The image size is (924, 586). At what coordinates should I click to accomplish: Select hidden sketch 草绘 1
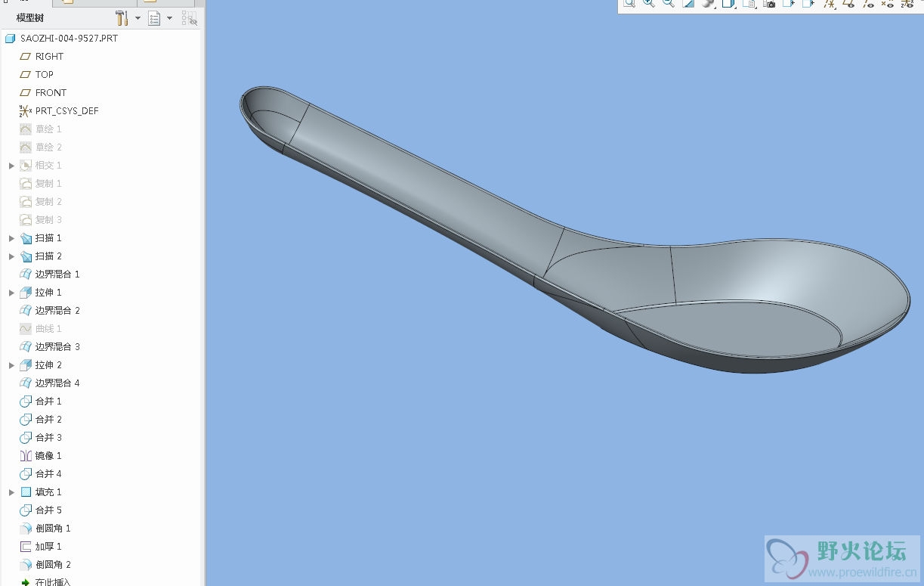[x=41, y=129]
